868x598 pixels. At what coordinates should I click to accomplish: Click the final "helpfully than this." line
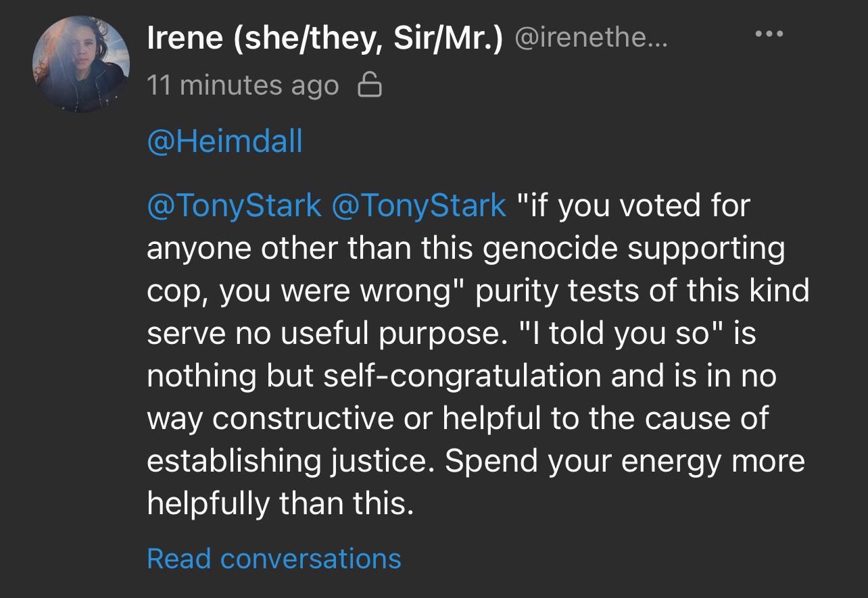click(280, 502)
